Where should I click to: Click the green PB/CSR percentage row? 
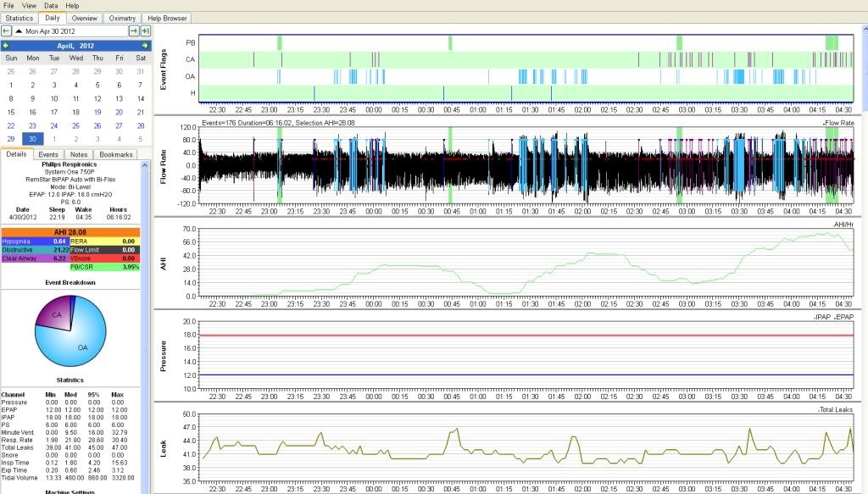tap(104, 267)
